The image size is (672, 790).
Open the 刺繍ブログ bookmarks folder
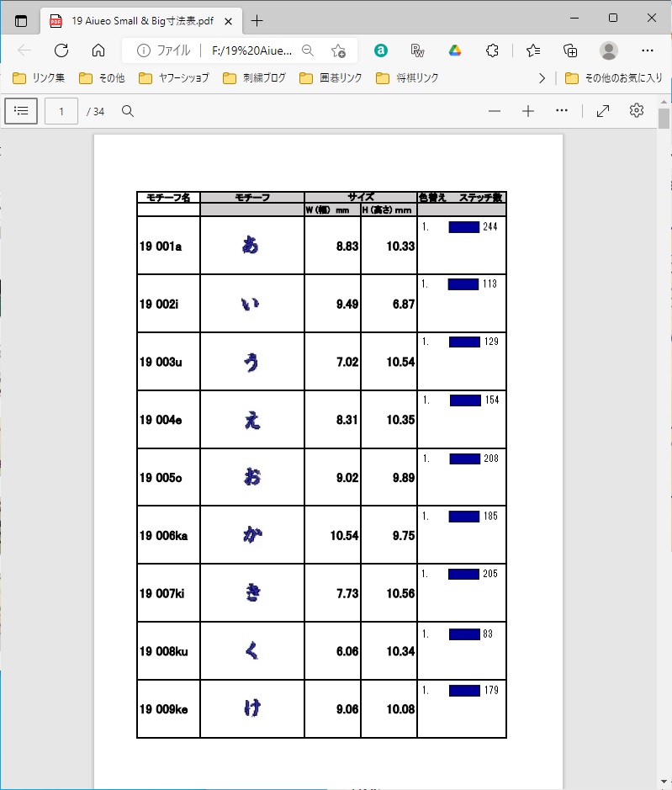[x=254, y=78]
